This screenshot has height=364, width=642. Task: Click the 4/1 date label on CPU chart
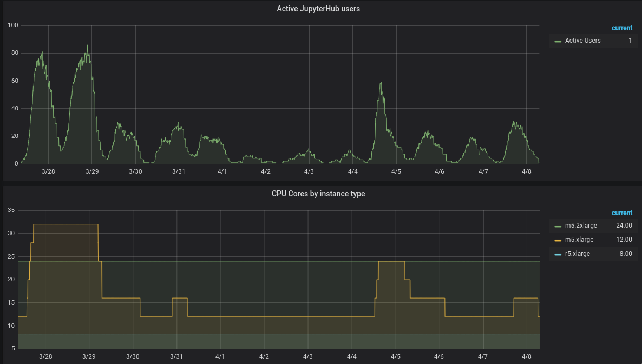coord(220,356)
